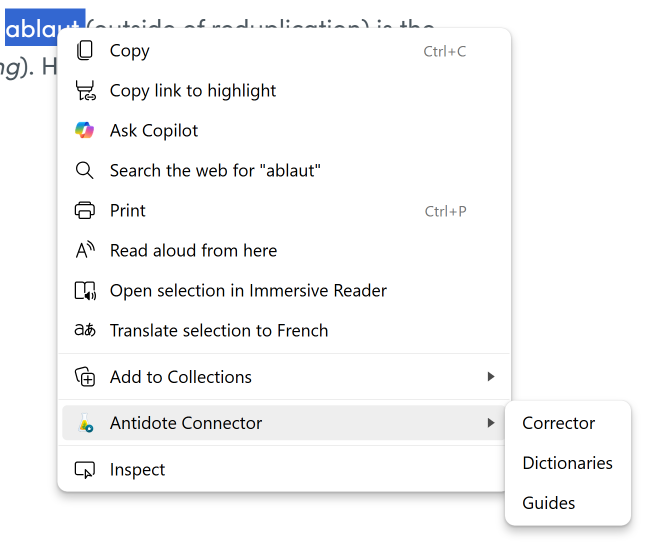Click the colorful Copilot icon
The width and height of the screenshot is (646, 546).
pos(85,131)
